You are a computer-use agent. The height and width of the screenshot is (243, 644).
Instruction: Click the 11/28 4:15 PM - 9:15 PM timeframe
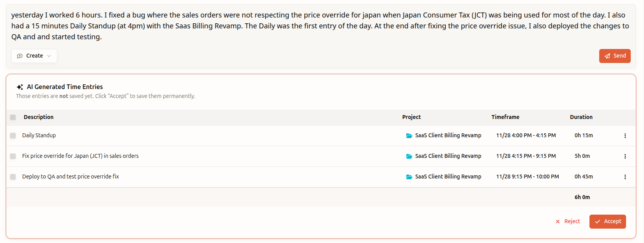tap(526, 156)
